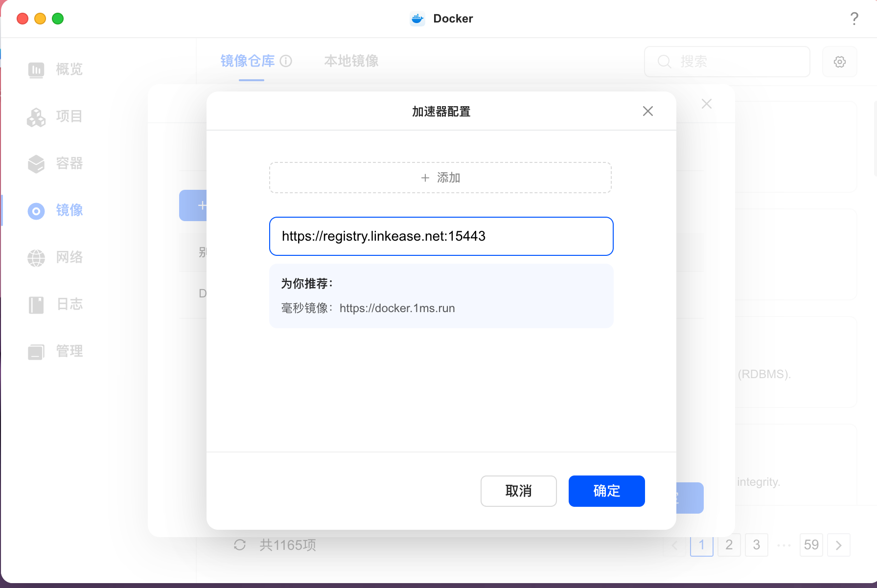Open the Network (网络) globe icon
Viewport: 877px width, 588px height.
(36, 258)
